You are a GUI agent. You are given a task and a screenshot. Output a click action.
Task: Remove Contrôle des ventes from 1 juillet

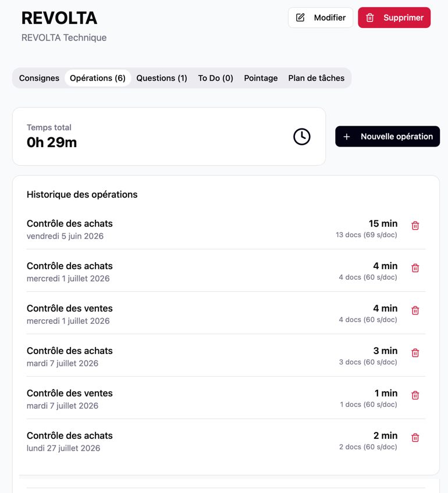[x=415, y=310]
